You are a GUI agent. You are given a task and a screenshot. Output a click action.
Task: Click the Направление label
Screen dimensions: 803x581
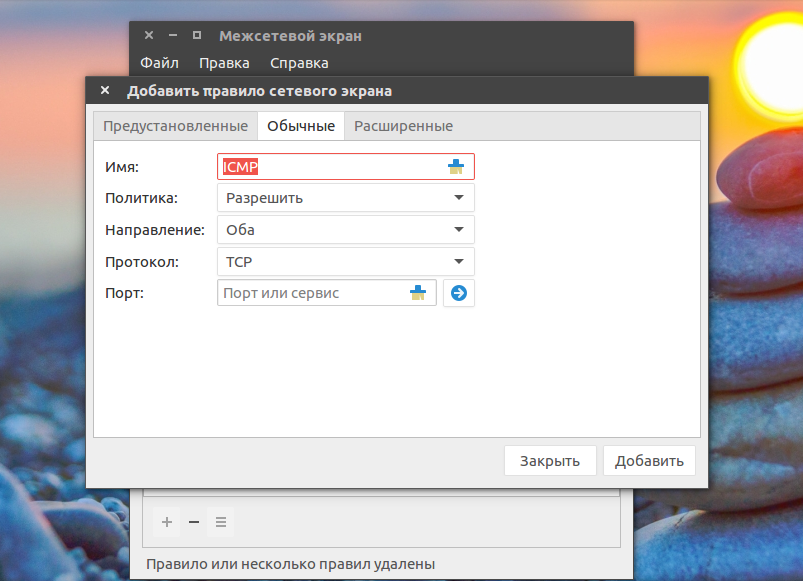[155, 230]
